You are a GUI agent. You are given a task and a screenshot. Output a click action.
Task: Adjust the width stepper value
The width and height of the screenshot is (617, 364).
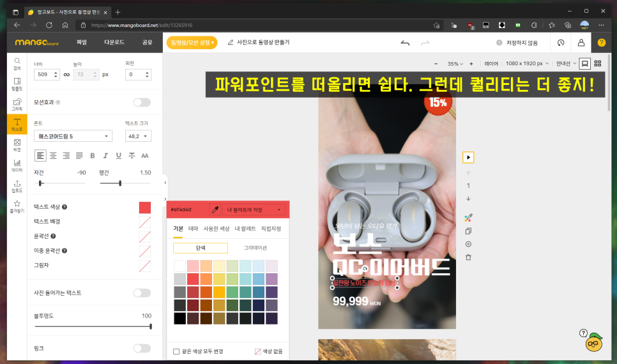click(x=56, y=74)
